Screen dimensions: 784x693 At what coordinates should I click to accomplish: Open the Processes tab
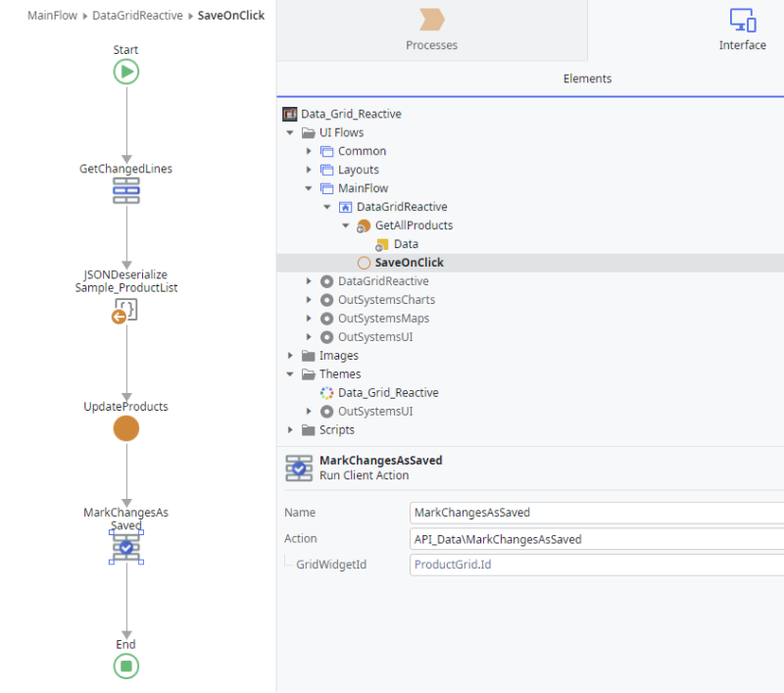click(431, 30)
